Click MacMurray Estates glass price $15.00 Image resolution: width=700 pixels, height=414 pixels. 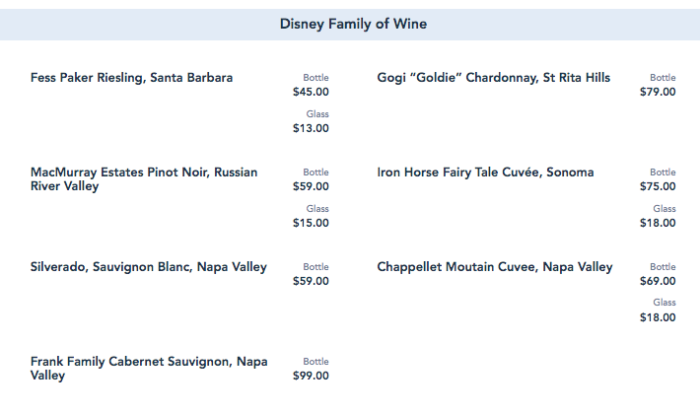(x=310, y=222)
